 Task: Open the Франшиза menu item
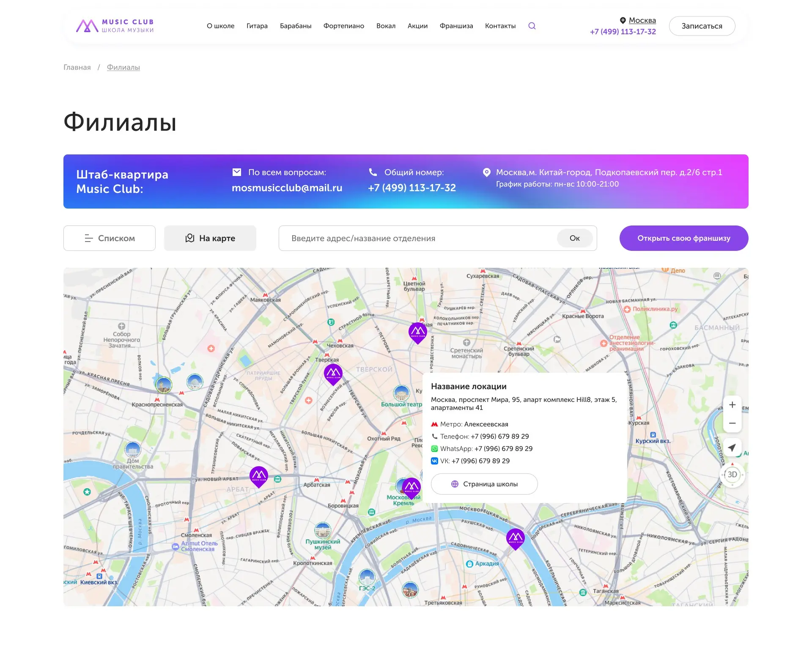(456, 26)
